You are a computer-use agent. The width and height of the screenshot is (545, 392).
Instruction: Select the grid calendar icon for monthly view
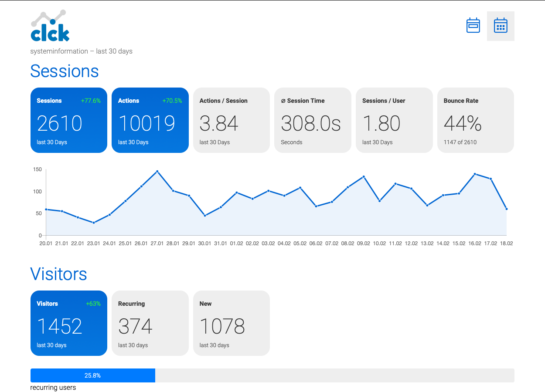[x=501, y=26]
